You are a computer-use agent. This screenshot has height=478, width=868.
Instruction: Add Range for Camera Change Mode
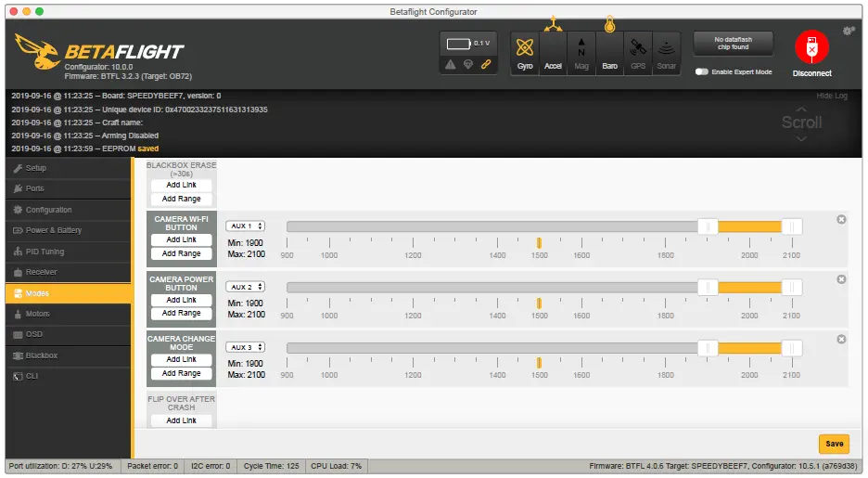tap(182, 373)
